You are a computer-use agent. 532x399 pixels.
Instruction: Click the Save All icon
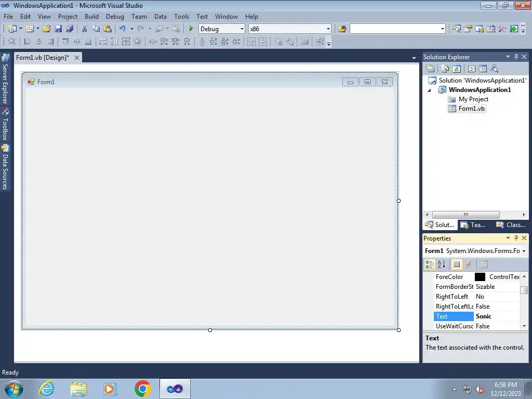[x=70, y=29]
